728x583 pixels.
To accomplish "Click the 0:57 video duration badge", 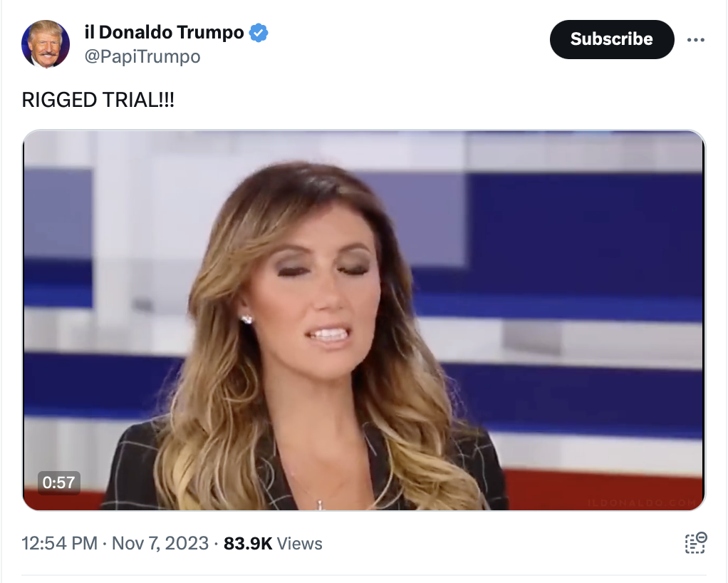I will coord(59,483).
